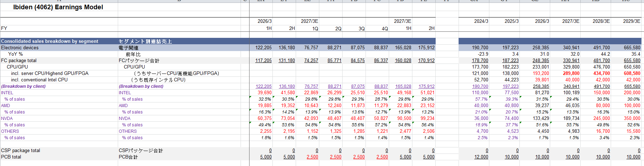This screenshot has width=644, height=166.
Task: Click server CPU value 121,000
Action: (480, 74)
